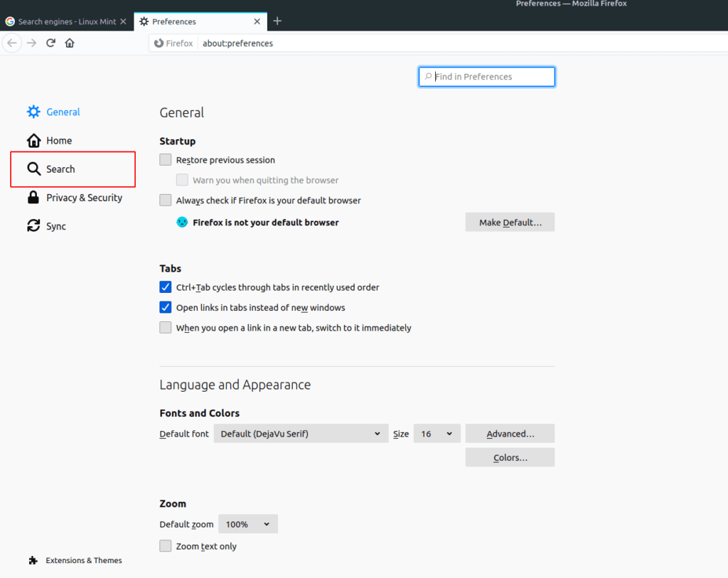Image resolution: width=728 pixels, height=578 pixels.
Task: Open Advanced… fonts settings
Action: tap(510, 434)
